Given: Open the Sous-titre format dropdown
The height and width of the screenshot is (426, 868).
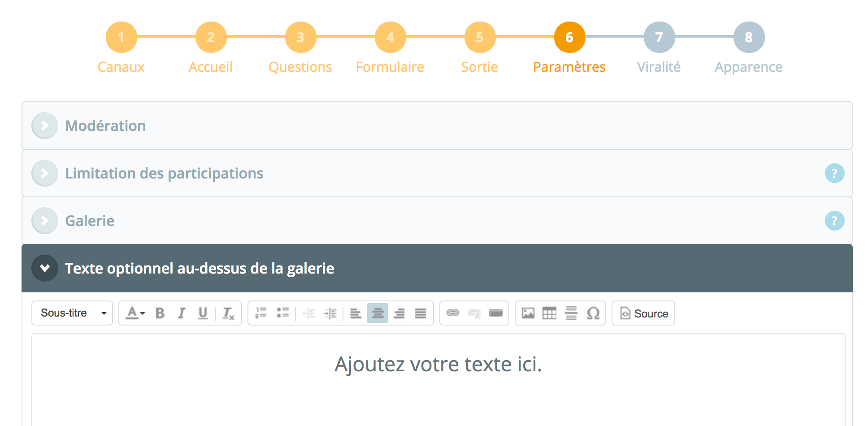Looking at the screenshot, I should 72,313.
